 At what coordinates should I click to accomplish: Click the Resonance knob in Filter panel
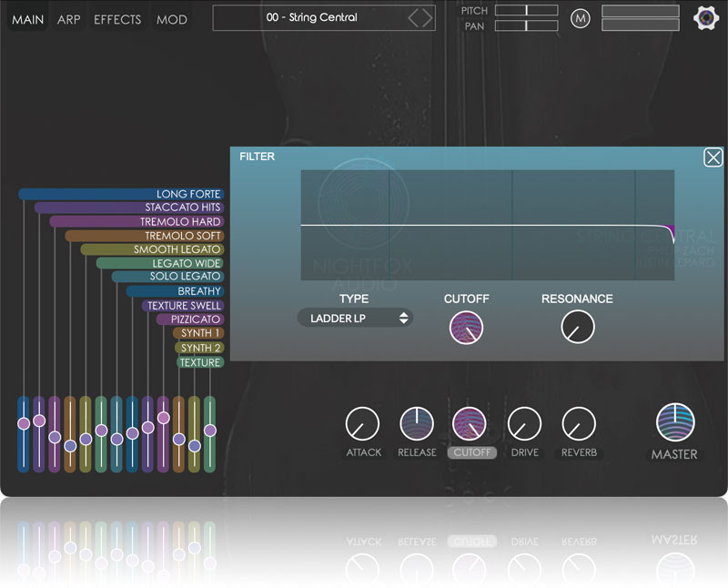coord(577,327)
